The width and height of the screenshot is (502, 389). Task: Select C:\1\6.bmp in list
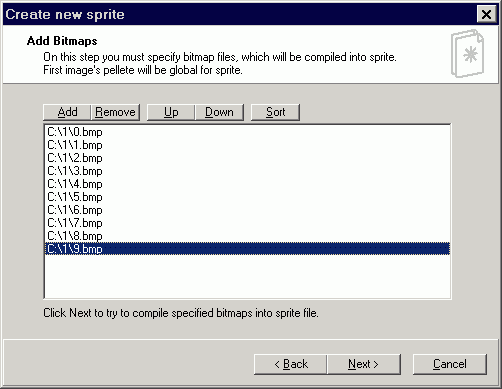[247, 210]
